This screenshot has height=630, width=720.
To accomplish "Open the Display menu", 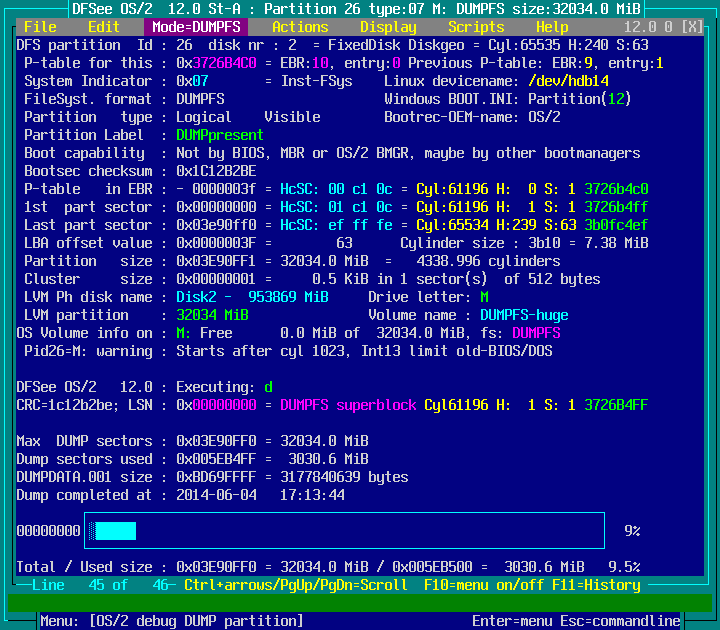I will (388, 27).
